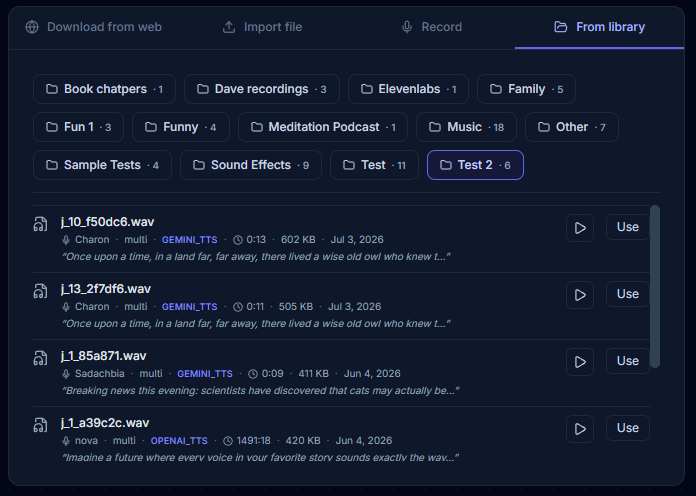Image resolution: width=696 pixels, height=496 pixels.
Task: Toggle the Test 2 folder filter
Action: tap(475, 165)
